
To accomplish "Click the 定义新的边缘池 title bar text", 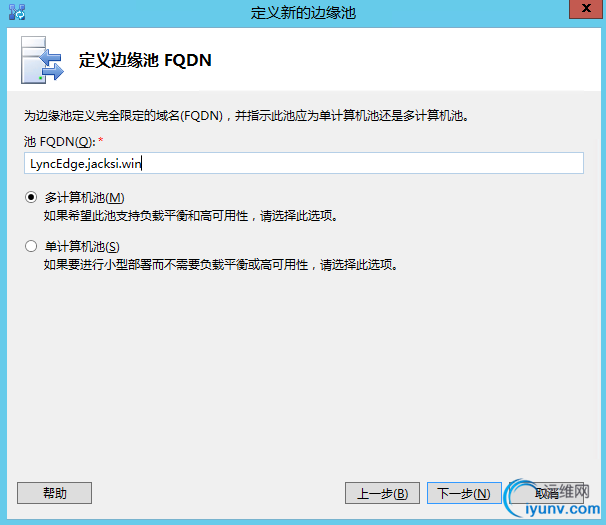I will point(303,12).
